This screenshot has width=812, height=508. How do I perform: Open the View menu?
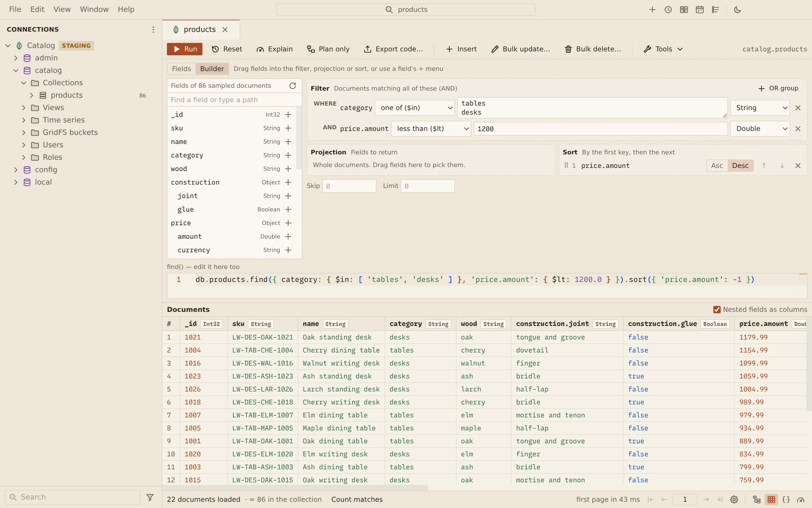coord(62,9)
